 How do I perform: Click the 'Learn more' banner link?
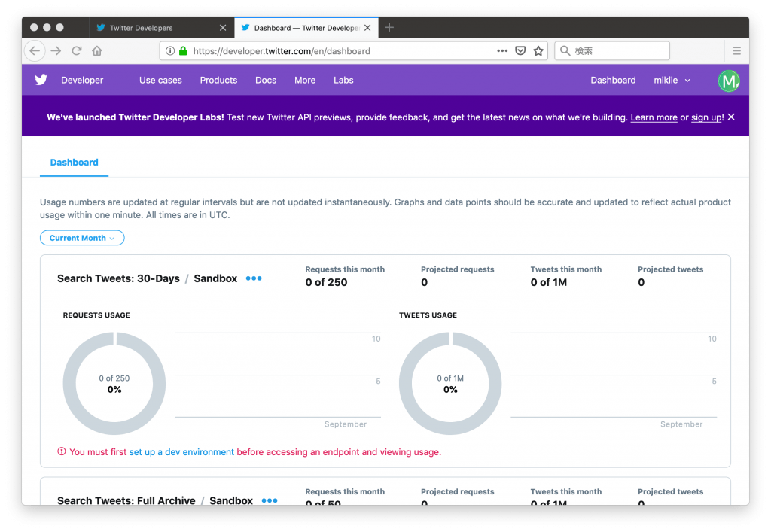point(654,117)
